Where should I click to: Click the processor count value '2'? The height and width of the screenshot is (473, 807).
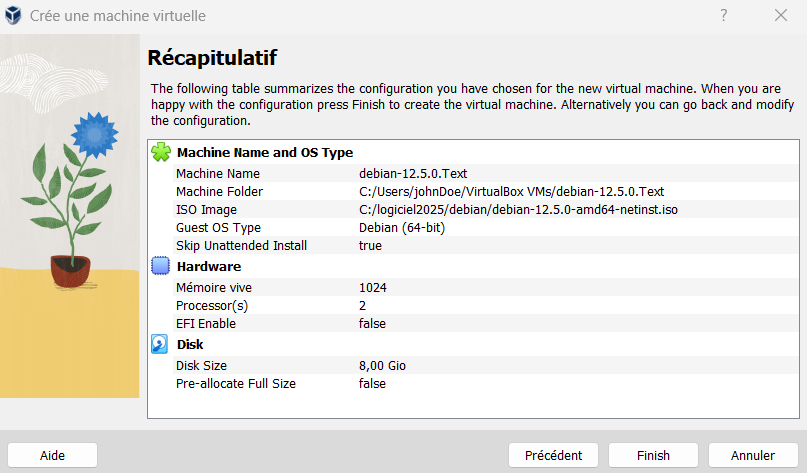coord(362,306)
